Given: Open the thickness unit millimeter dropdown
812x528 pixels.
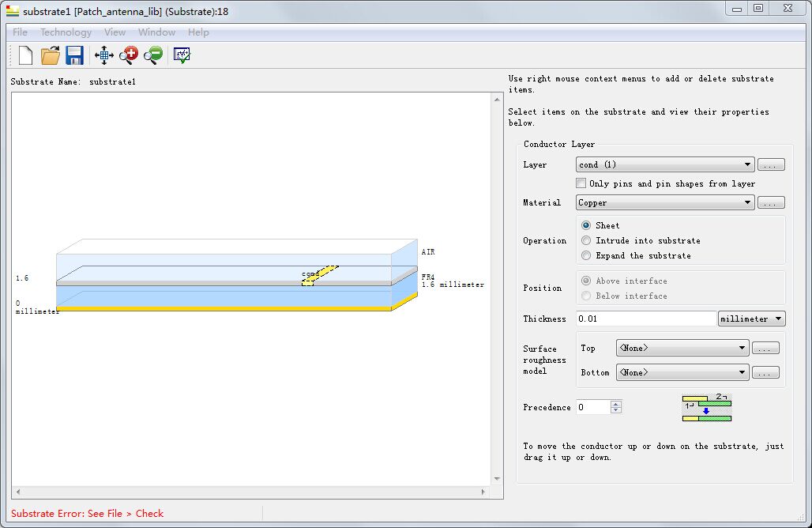Looking at the screenshot, I should pyautogui.click(x=751, y=319).
